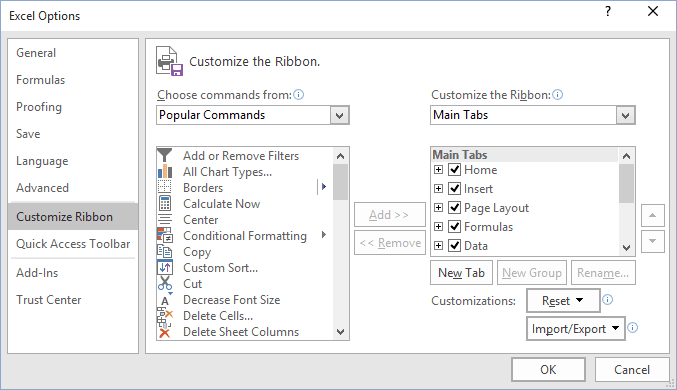Click the Conditional Formatting submenu arrow
The width and height of the screenshot is (677, 390).
tap(323, 235)
